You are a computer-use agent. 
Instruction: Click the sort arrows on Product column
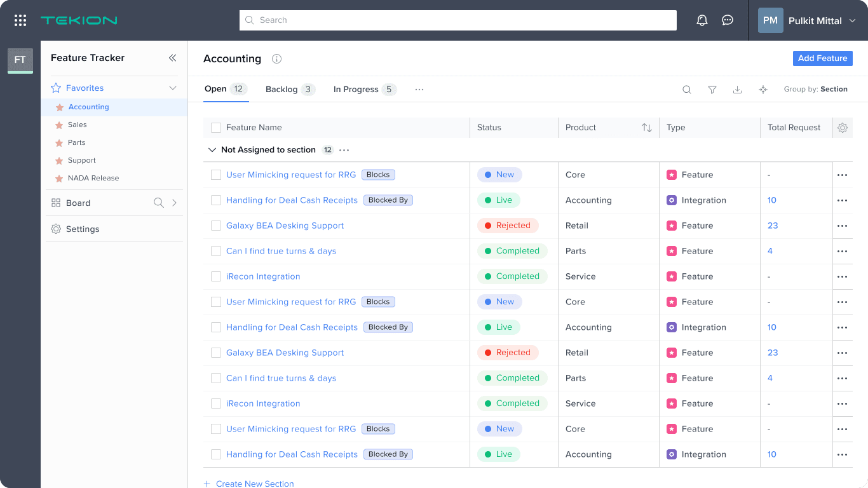tap(647, 128)
